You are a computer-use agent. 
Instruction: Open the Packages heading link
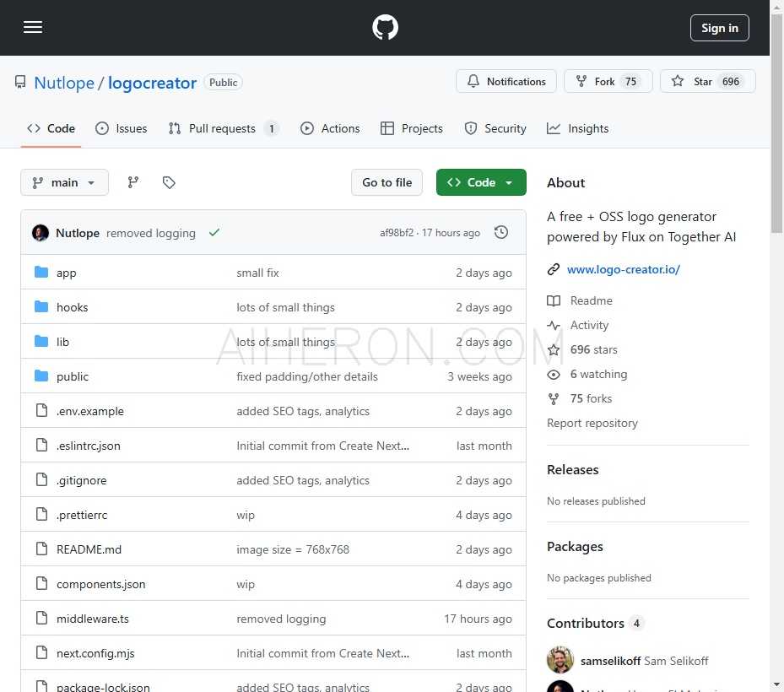point(575,547)
